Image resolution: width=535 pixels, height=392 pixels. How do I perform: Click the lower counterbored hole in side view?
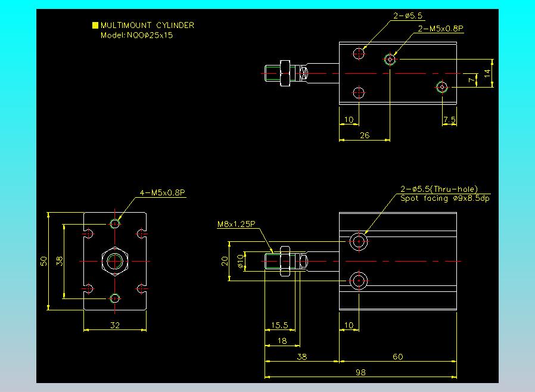(359, 281)
